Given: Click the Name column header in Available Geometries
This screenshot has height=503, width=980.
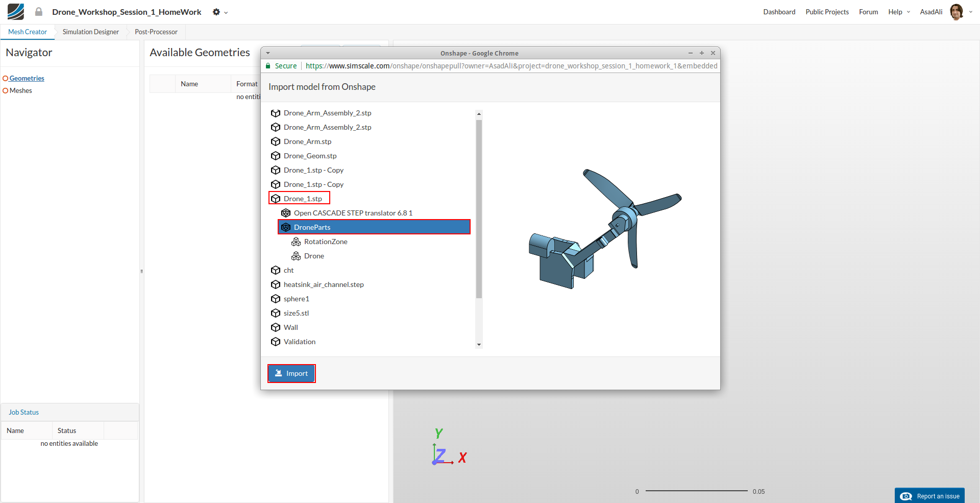Looking at the screenshot, I should (x=203, y=84).
